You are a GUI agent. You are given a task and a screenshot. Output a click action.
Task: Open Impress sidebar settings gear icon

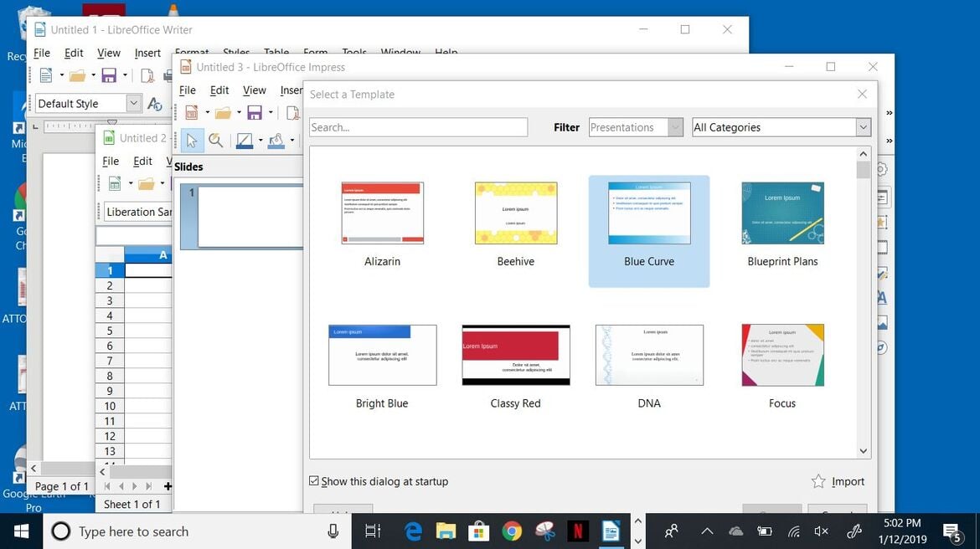coord(881,169)
